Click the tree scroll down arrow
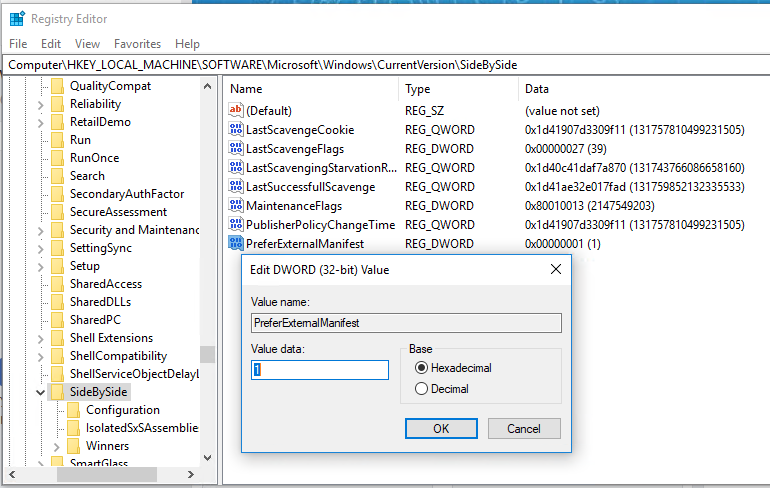770x488 pixels. coord(207,458)
